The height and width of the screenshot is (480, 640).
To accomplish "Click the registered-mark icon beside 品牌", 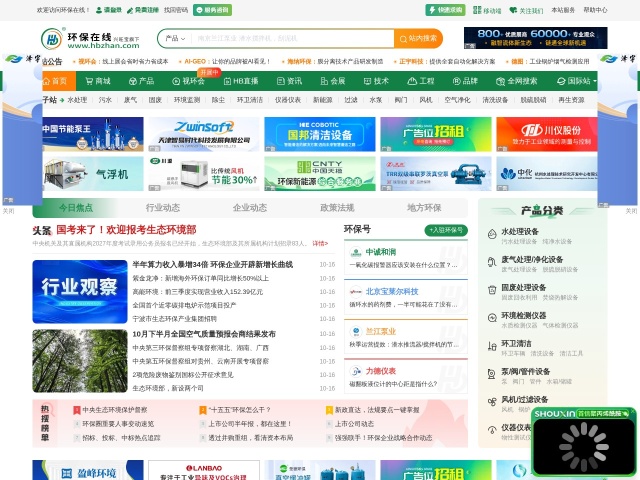I will [456, 81].
